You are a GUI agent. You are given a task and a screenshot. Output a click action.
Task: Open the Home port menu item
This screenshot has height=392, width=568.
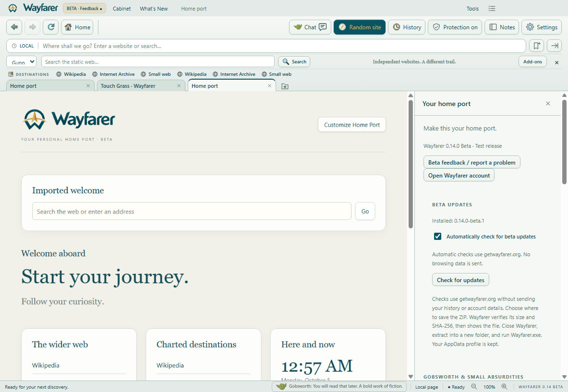click(x=194, y=8)
